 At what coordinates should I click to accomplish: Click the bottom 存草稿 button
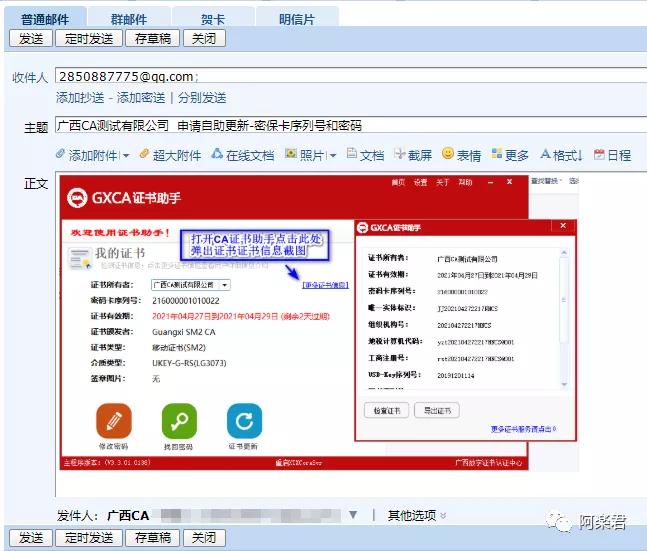(153, 537)
